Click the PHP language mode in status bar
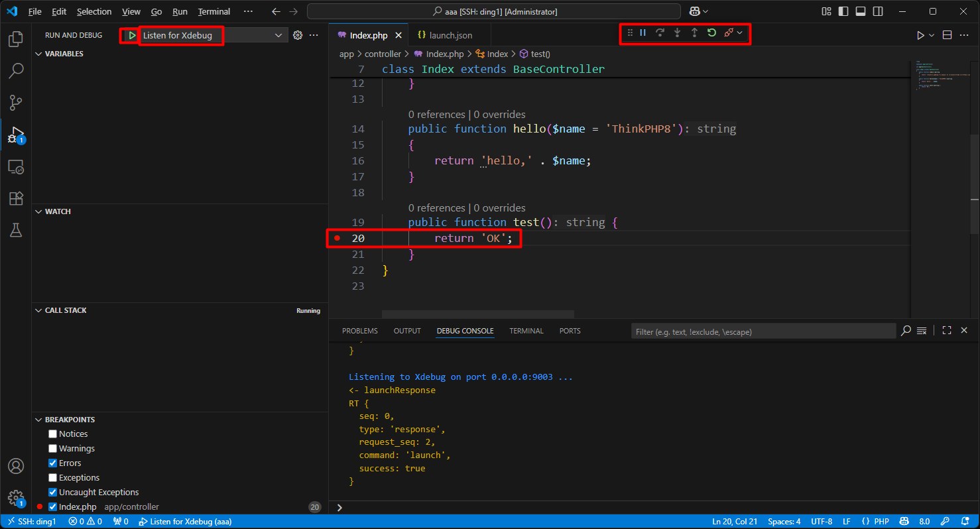 pyautogui.click(x=881, y=522)
